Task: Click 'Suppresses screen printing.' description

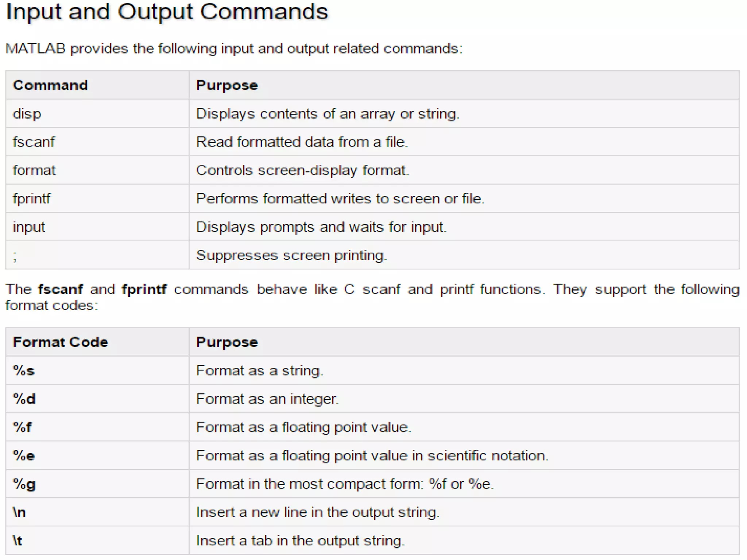Action: pyautogui.click(x=291, y=255)
